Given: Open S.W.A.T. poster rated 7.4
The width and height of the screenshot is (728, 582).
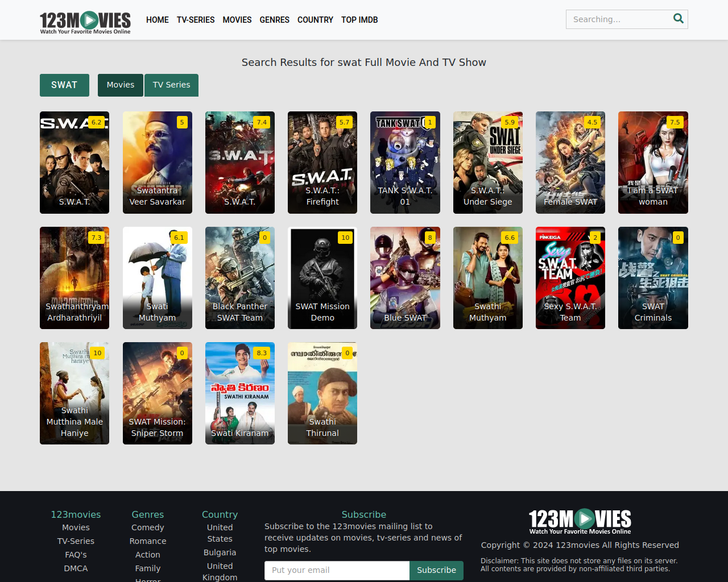Looking at the screenshot, I should click(240, 163).
